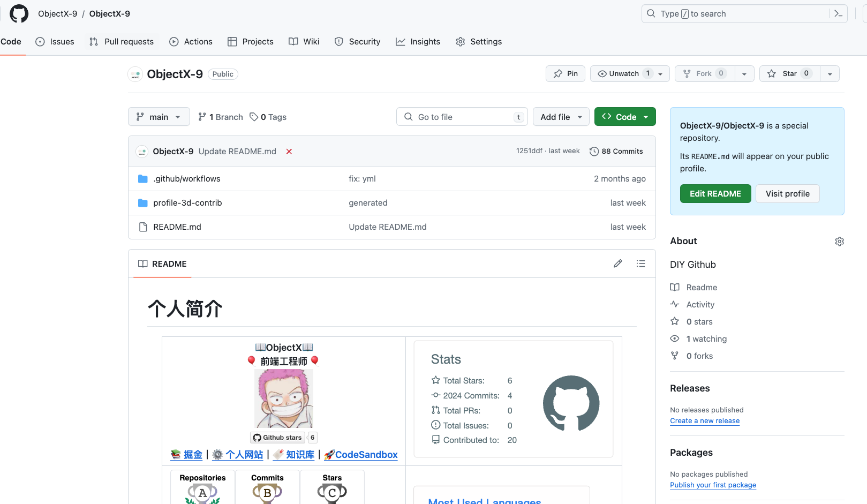Open the CodeSandbox link
Image resolution: width=867 pixels, height=504 pixels.
pos(361,455)
